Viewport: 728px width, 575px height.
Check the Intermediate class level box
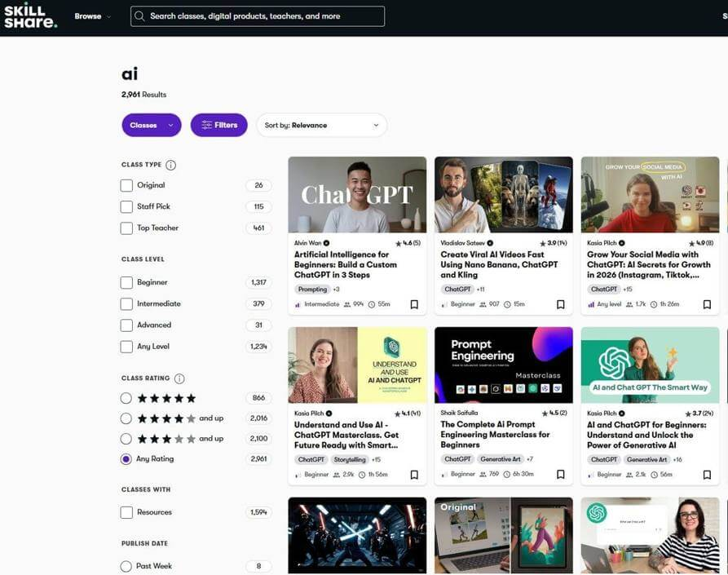tap(126, 303)
